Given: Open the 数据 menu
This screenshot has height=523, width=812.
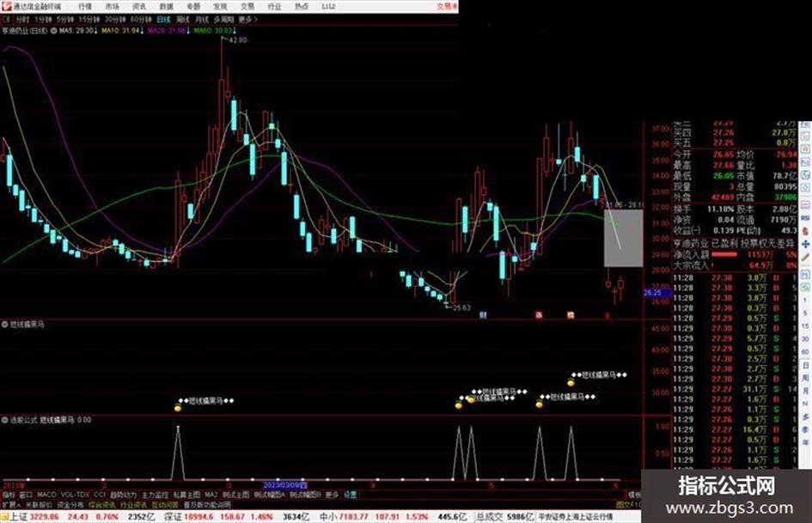Looking at the screenshot, I should point(166,6).
